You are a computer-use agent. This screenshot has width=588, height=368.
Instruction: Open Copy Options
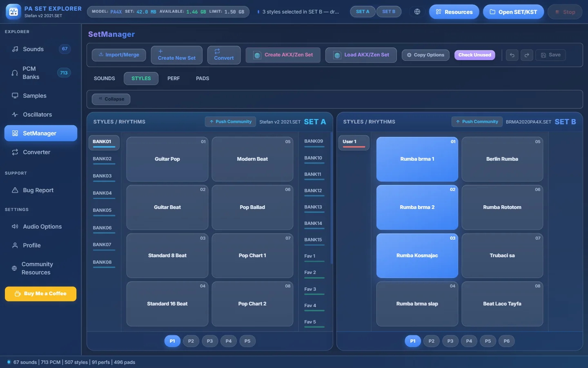pyautogui.click(x=425, y=55)
